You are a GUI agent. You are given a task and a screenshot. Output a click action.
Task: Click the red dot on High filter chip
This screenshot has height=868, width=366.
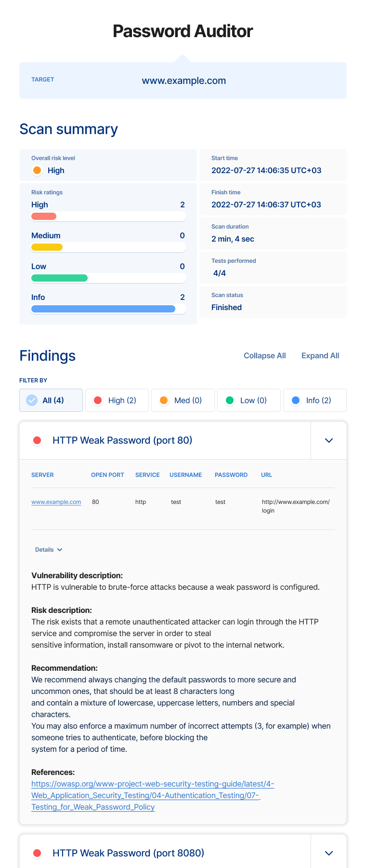99,400
